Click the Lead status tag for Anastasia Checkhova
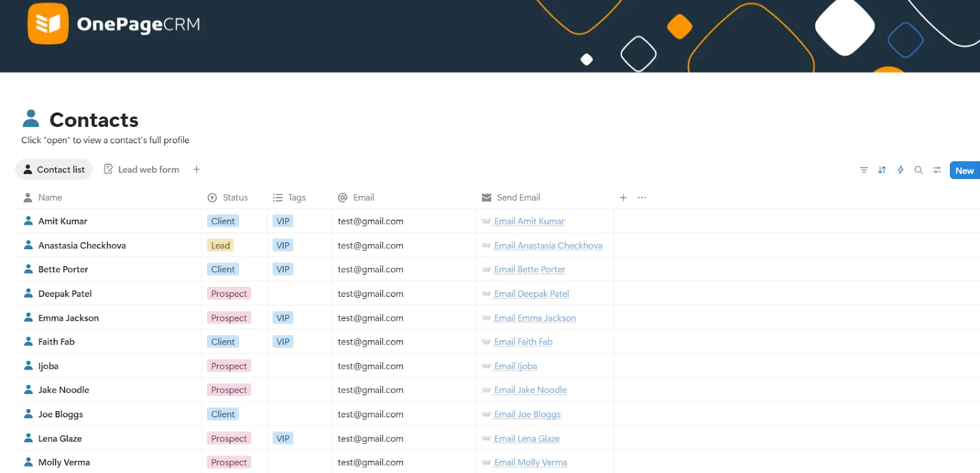The height and width of the screenshot is (473, 980). click(x=221, y=245)
